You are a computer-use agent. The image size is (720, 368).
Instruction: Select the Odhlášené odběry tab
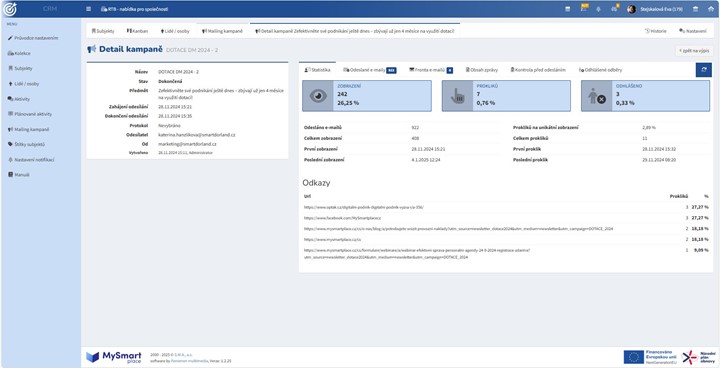pos(600,70)
